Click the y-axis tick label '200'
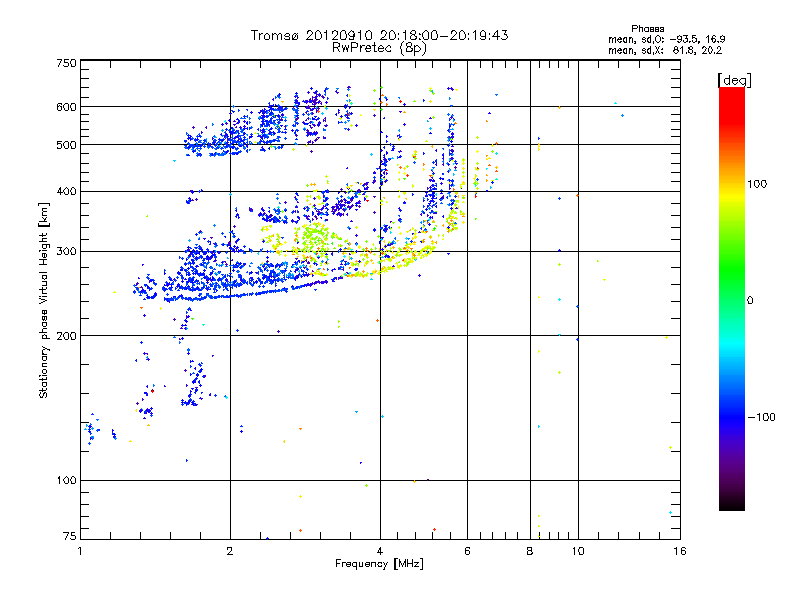This screenshot has width=800, height=600. (66, 336)
